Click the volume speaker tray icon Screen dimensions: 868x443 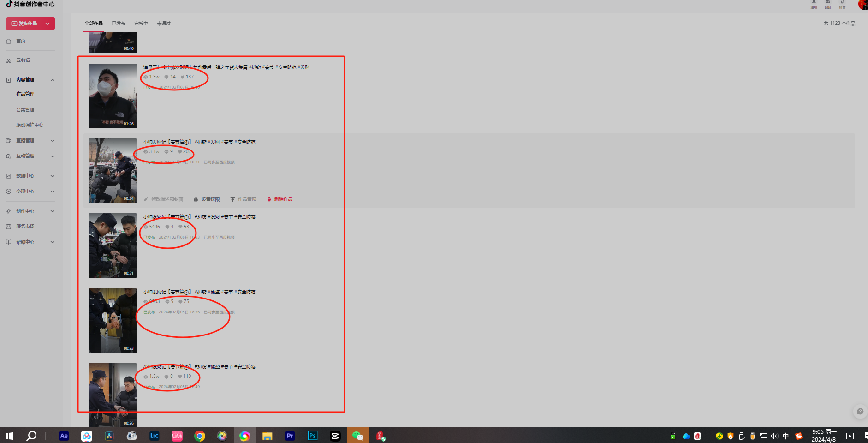tap(774, 436)
